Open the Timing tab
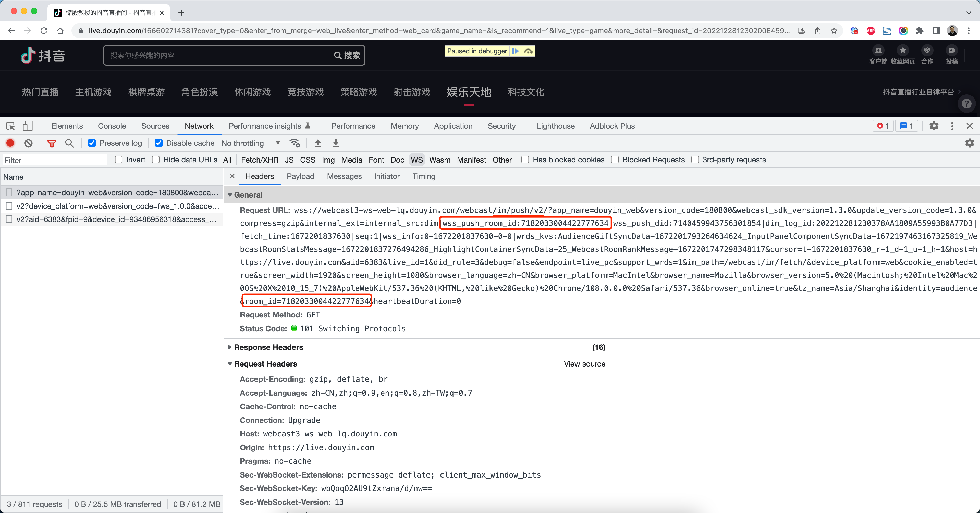 coord(424,176)
